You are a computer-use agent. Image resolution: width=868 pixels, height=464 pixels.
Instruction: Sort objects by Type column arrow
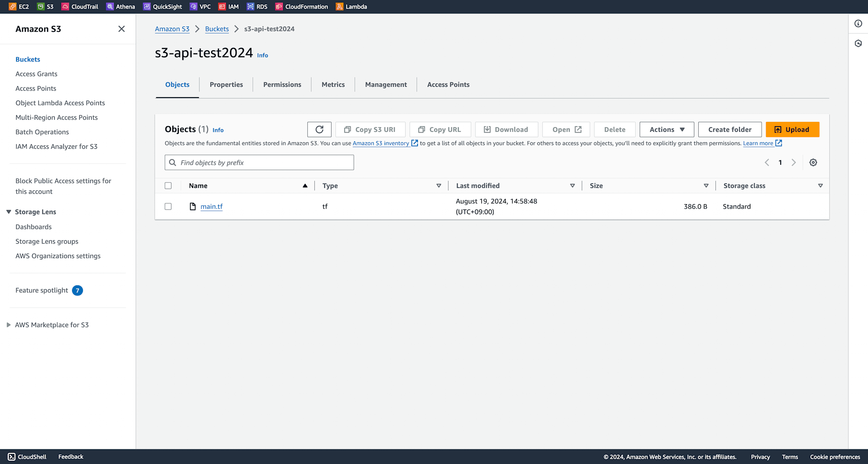(439, 186)
